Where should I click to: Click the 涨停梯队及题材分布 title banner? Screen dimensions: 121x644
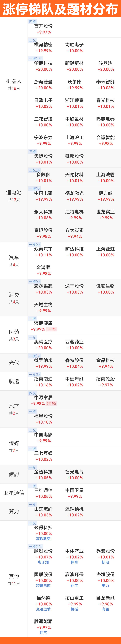coord(60,9)
